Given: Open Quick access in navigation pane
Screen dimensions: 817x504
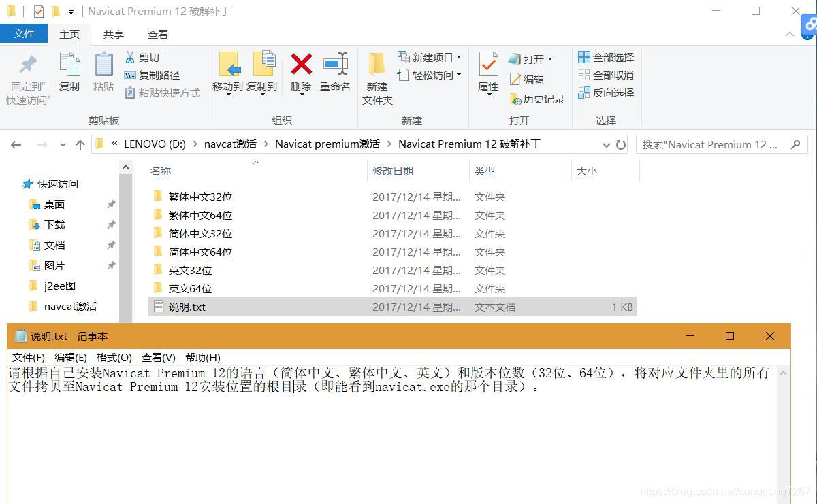Looking at the screenshot, I should (51, 184).
